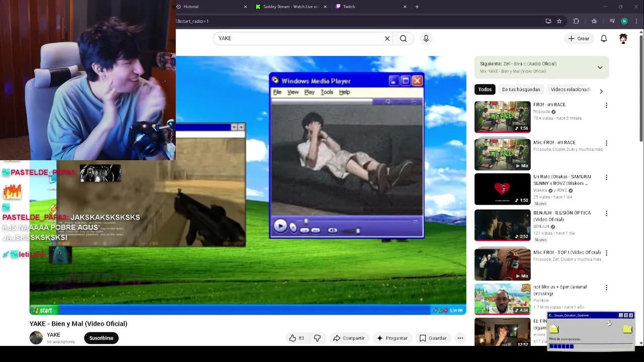Close the Sadday Stream tab
This screenshot has width=644, height=362.
[x=325, y=7]
